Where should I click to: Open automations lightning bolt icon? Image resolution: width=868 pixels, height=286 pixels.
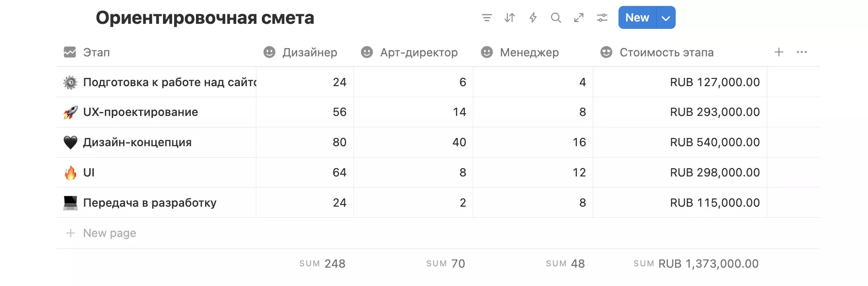pyautogui.click(x=533, y=18)
